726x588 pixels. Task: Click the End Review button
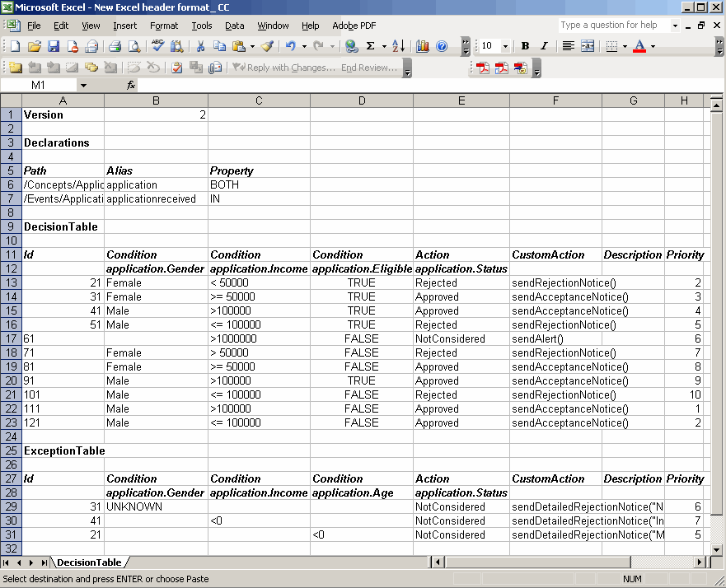pos(369,68)
